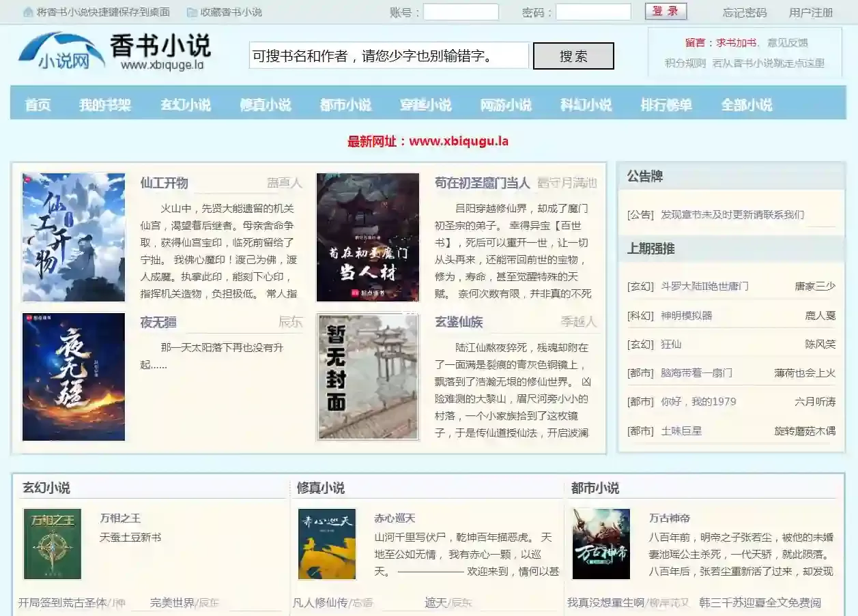Click author name 旋转蘑菇木偶
Viewport: 858px width, 616px height.
[805, 430]
